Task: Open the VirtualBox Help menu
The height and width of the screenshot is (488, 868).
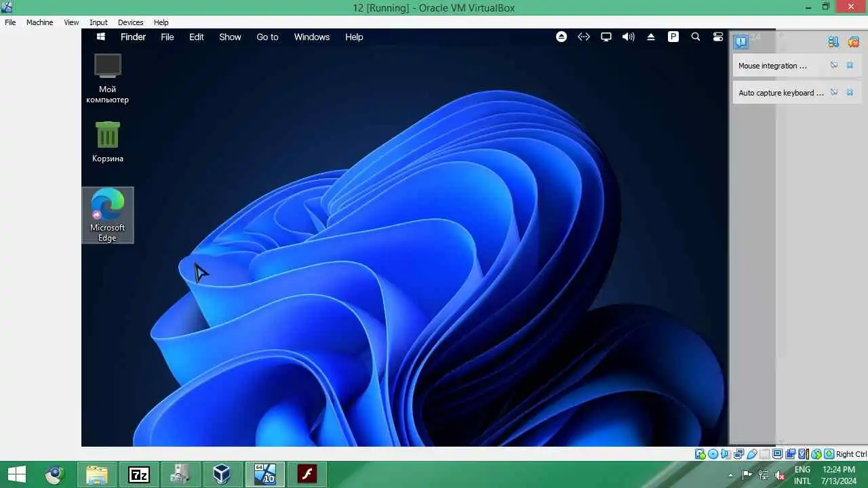Action: pyautogui.click(x=161, y=22)
